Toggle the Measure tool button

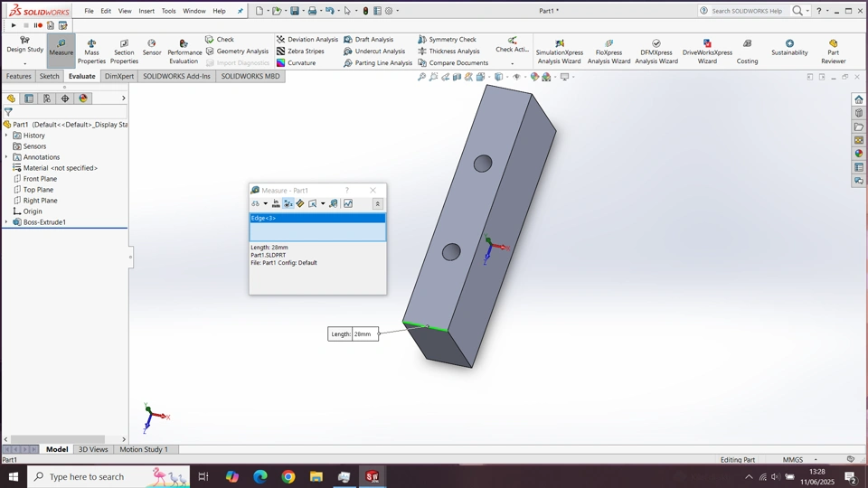61,50
